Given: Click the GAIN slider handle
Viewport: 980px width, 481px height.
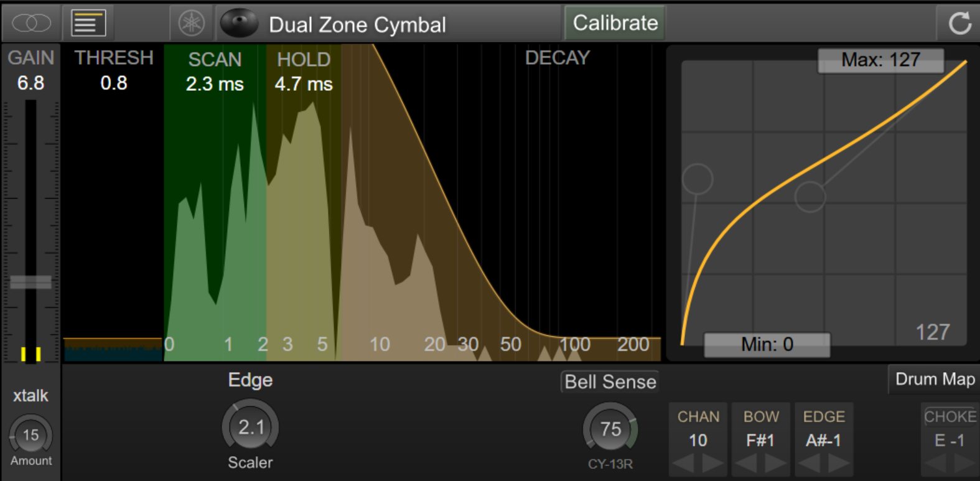Looking at the screenshot, I should click(x=30, y=282).
